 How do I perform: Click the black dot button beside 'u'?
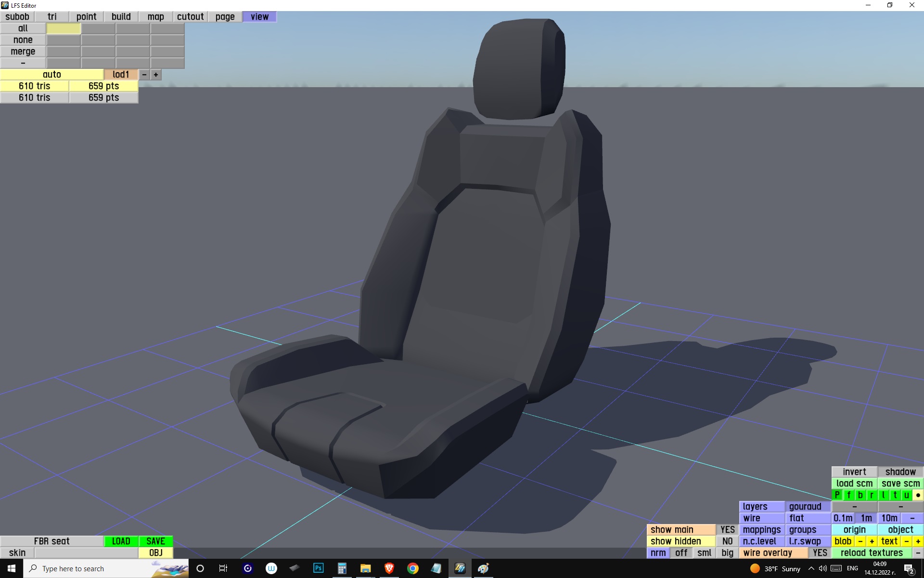click(918, 495)
